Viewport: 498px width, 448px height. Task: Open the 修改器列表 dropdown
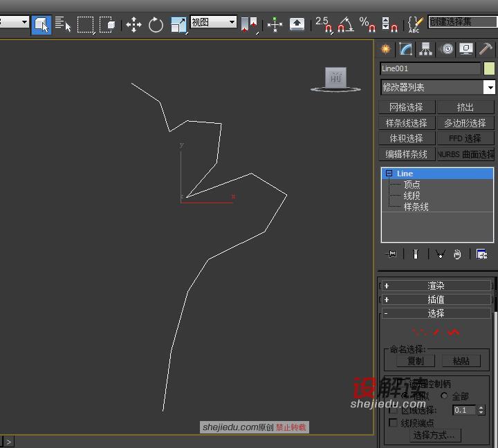[489, 87]
